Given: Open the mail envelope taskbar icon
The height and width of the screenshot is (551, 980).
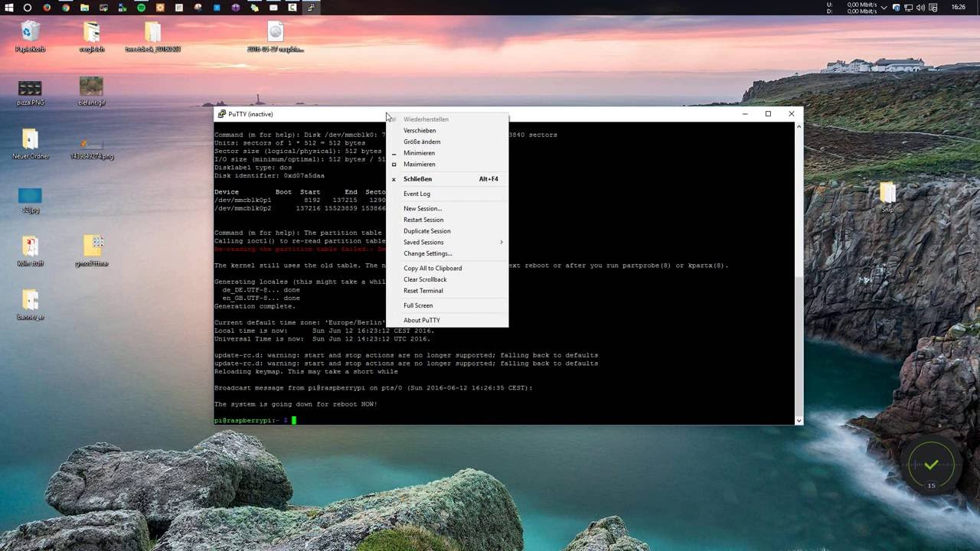Looking at the screenshot, I should pos(273,8).
